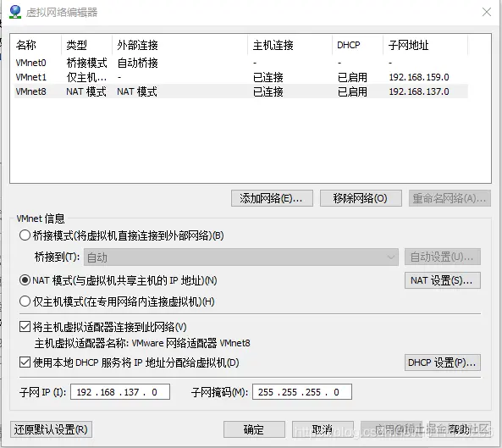Click the 名称 column header
The height and width of the screenshot is (448, 502).
(36, 45)
